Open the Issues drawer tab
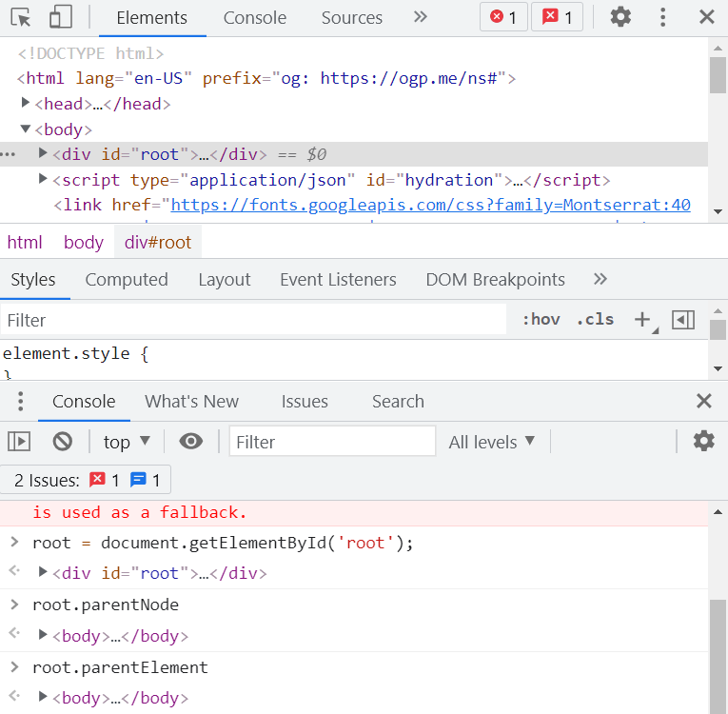This screenshot has height=714, width=728. [x=305, y=402]
